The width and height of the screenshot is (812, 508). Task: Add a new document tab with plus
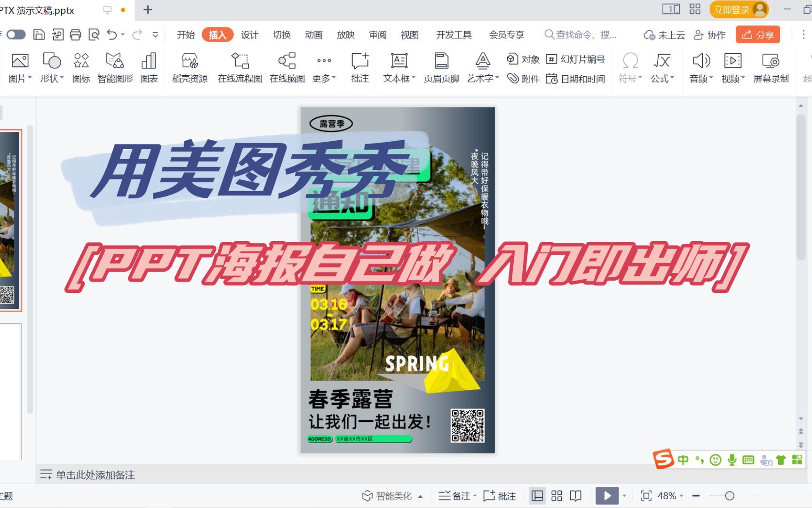[148, 9]
